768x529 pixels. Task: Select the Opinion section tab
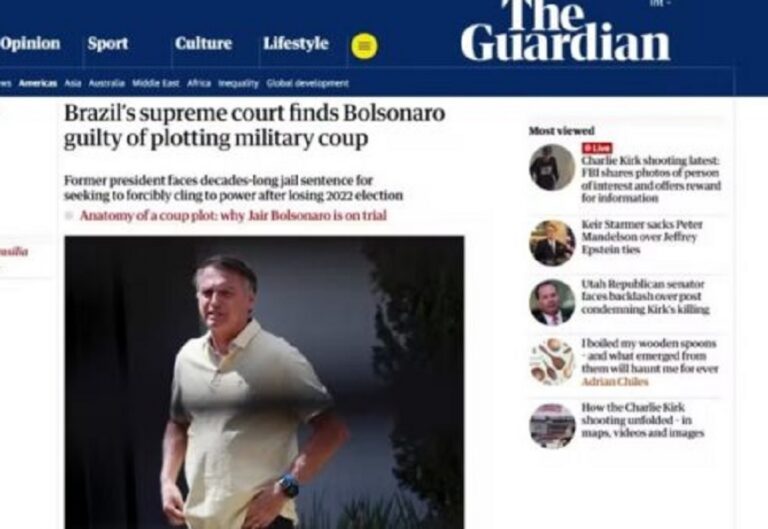30,44
